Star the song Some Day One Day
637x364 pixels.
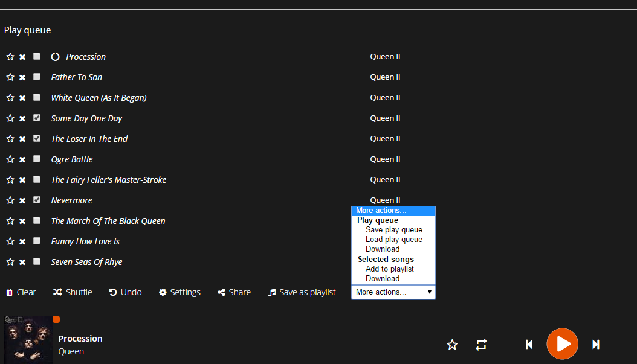[x=10, y=118]
